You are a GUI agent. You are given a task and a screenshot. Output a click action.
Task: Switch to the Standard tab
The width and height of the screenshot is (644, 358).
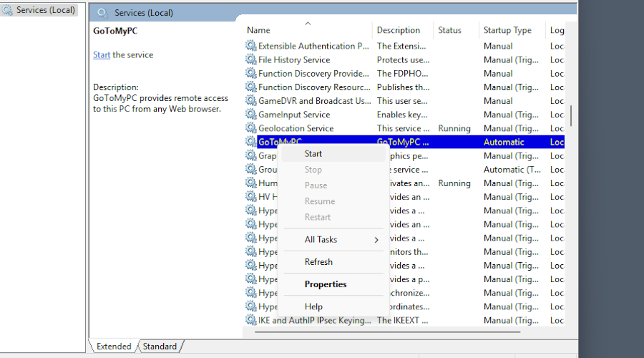click(160, 347)
